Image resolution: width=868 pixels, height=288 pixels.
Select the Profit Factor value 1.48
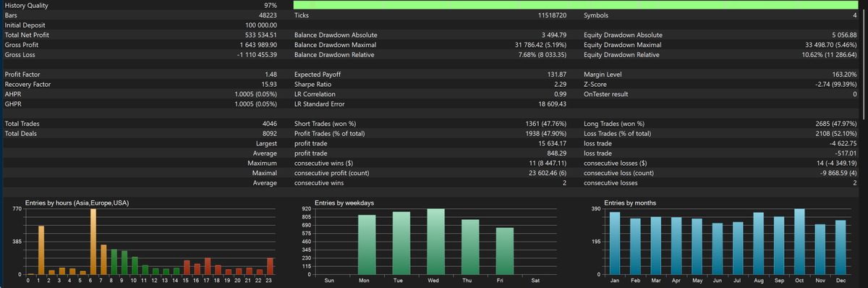[271, 75]
